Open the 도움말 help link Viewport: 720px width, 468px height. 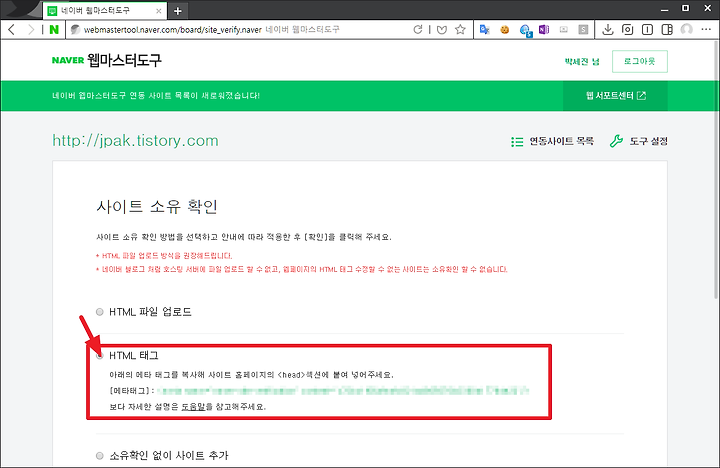(x=193, y=406)
